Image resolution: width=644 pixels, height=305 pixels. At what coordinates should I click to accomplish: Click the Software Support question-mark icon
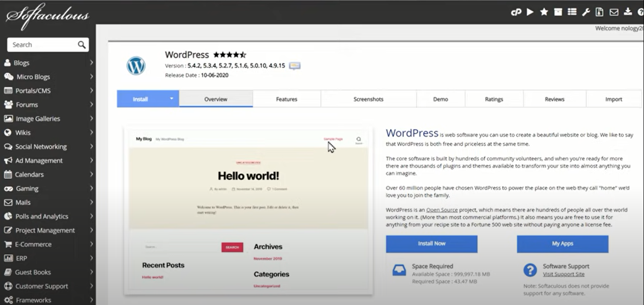(530, 270)
